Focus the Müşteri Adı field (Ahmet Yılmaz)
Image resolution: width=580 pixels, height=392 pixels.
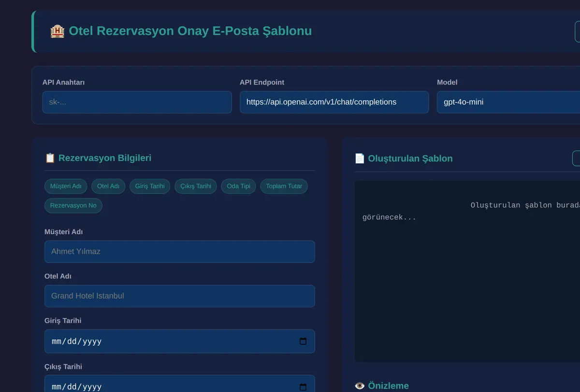coord(179,251)
